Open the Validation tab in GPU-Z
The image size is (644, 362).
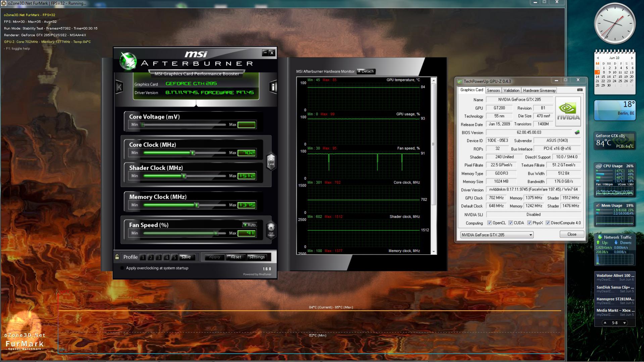pyautogui.click(x=511, y=91)
